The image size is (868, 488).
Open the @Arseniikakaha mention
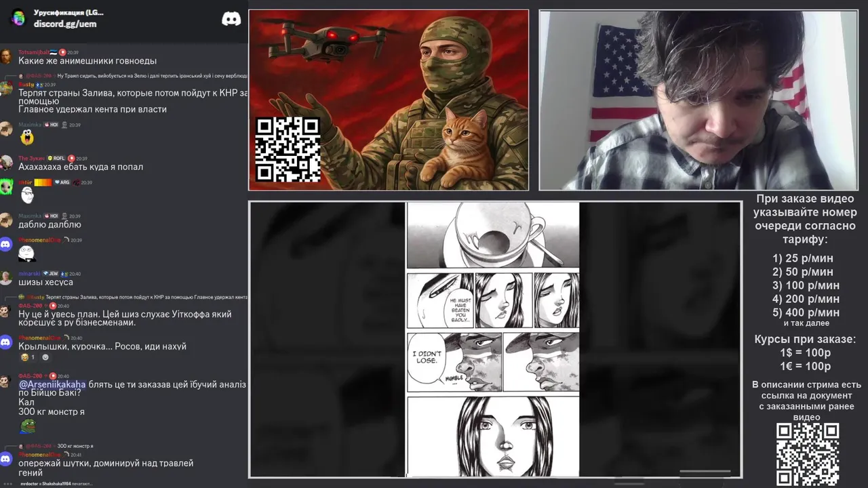52,384
